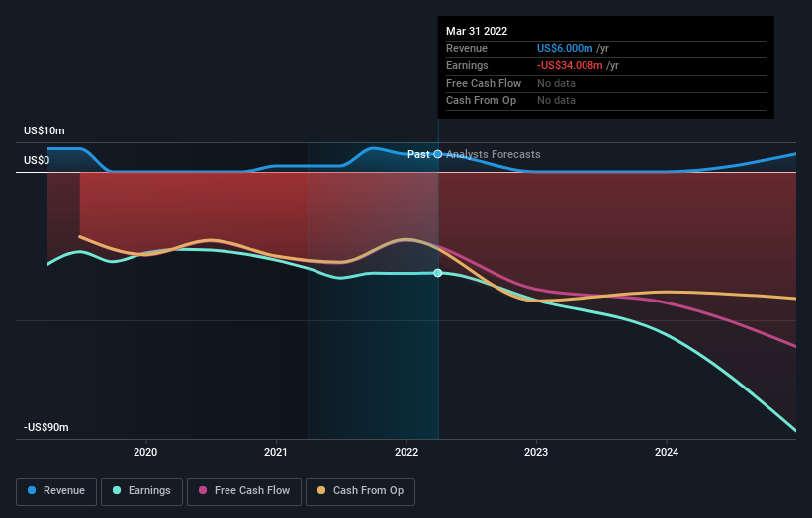812x518 pixels.
Task: Click the blue Revenue legend dot
Action: tap(32, 490)
